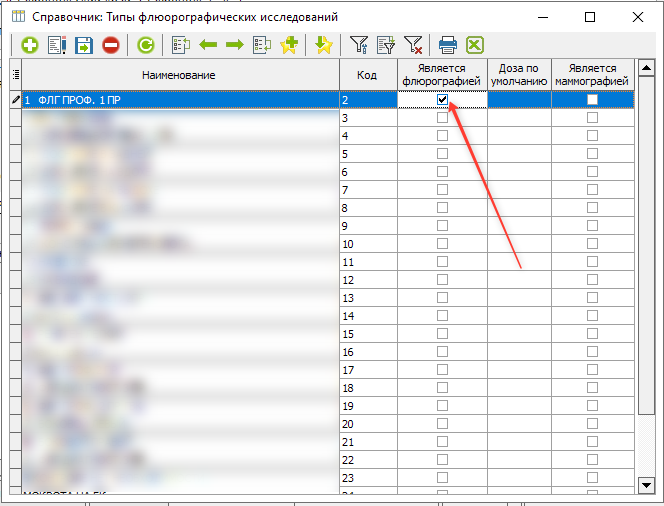
Task: Click the Доза по умолчанию column header
Action: (x=519, y=75)
